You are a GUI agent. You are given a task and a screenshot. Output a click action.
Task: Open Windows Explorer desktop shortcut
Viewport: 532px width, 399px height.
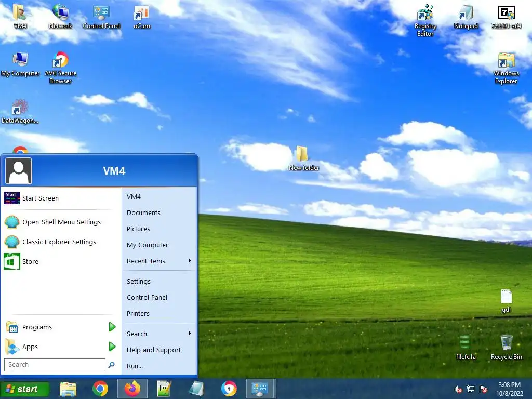(506, 68)
